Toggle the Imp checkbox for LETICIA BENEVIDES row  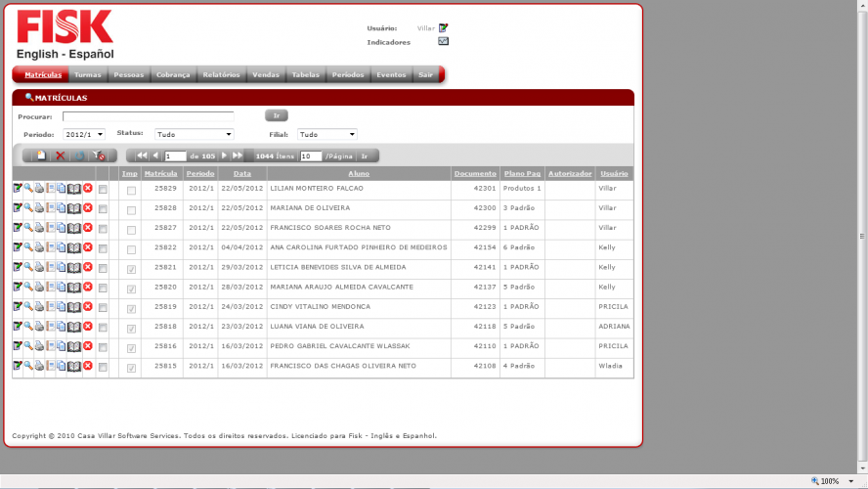click(x=131, y=270)
